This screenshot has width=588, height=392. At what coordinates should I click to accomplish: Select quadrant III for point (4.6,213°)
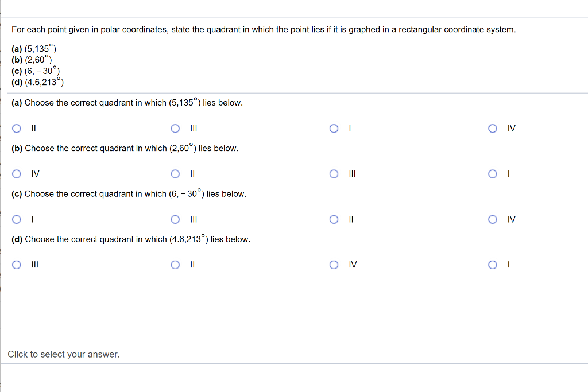click(x=17, y=265)
